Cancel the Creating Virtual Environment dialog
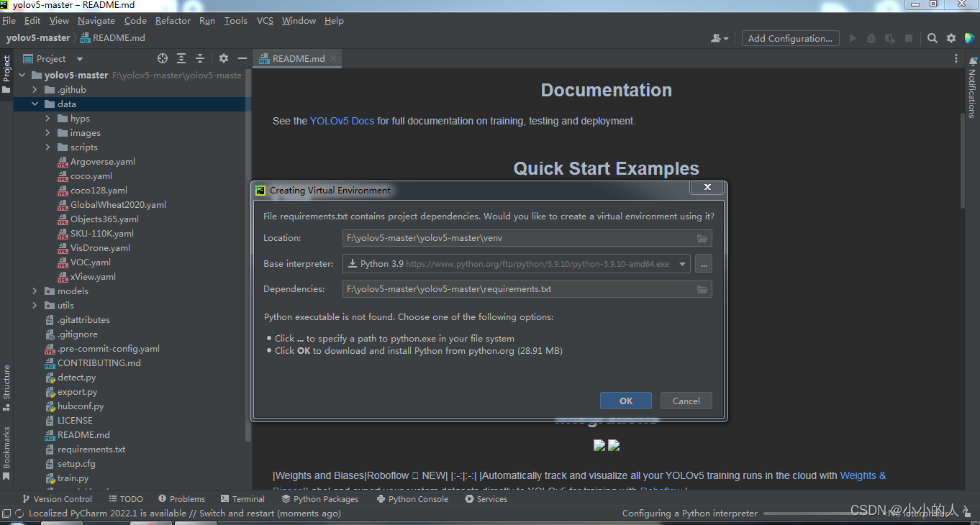The width and height of the screenshot is (980, 525). tap(686, 401)
